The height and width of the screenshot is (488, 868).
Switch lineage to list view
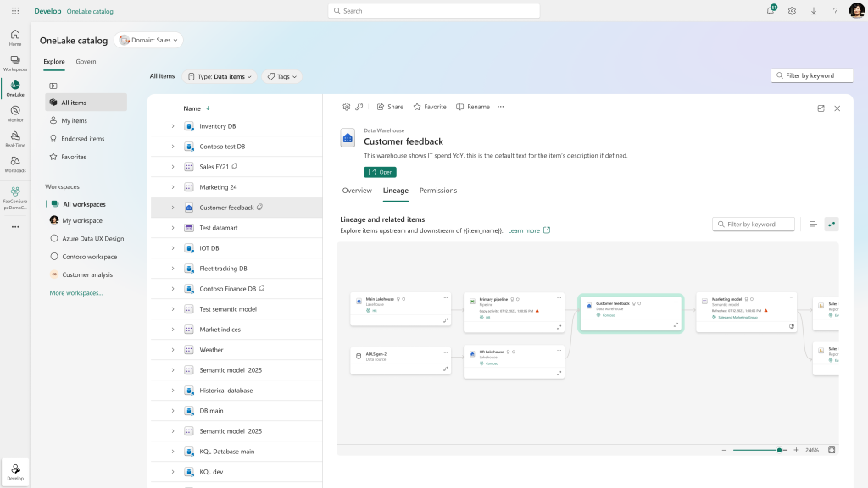[x=813, y=225]
